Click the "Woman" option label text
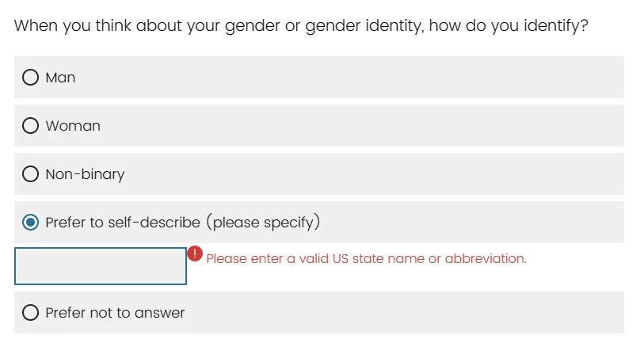Image resolution: width=644 pixels, height=362 pixels. pos(73,126)
